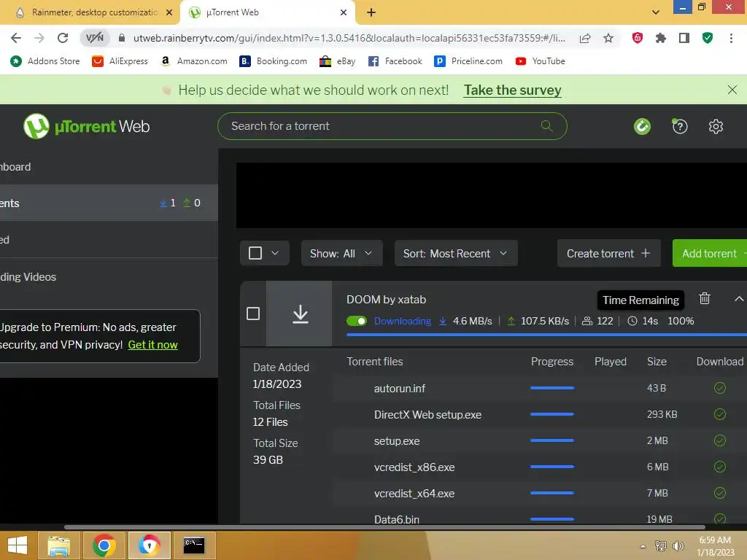
Task: Open File Explorer from taskbar
Action: (x=58, y=545)
